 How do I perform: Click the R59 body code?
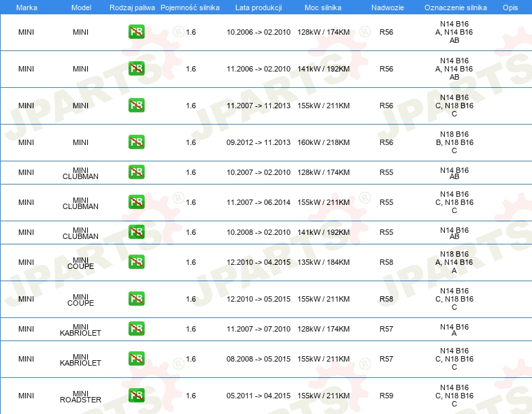pyautogui.click(x=386, y=396)
